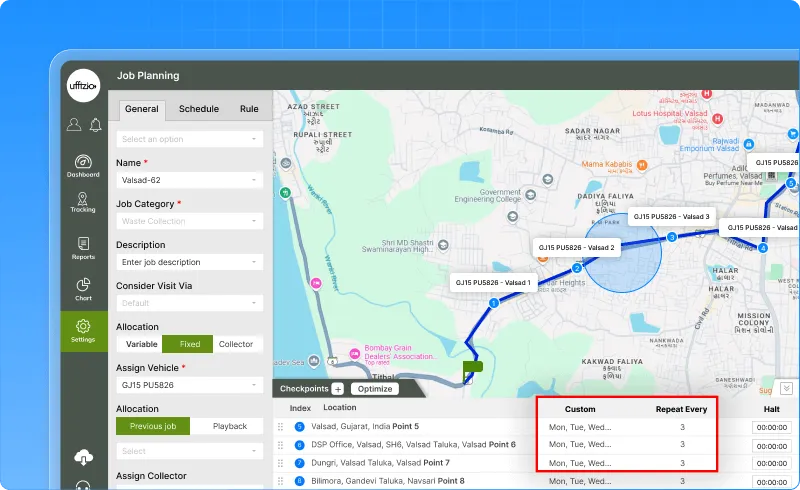The height and width of the screenshot is (490, 800).
Task: Open the Tracking section icon
Action: click(x=83, y=199)
